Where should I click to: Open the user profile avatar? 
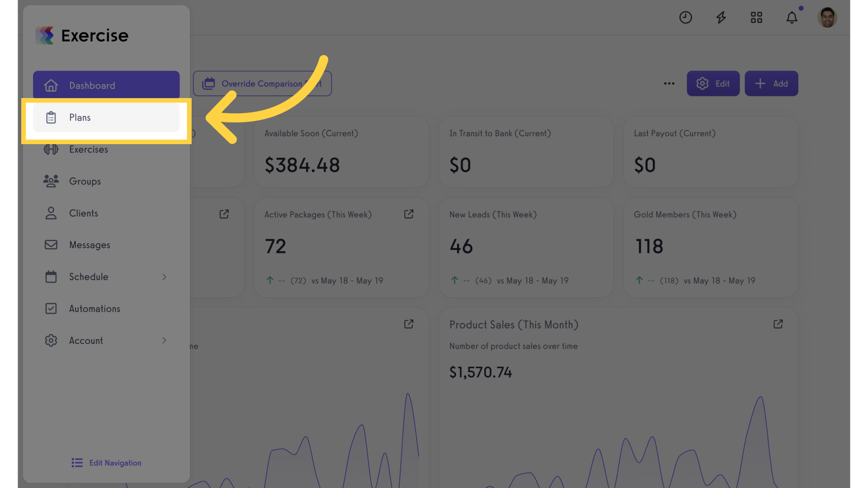coord(827,18)
